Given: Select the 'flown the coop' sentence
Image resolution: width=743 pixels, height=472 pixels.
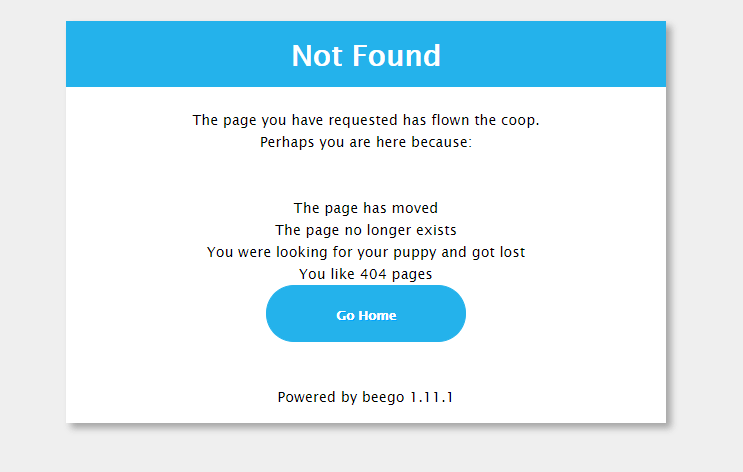Looking at the screenshot, I should click(366, 120).
